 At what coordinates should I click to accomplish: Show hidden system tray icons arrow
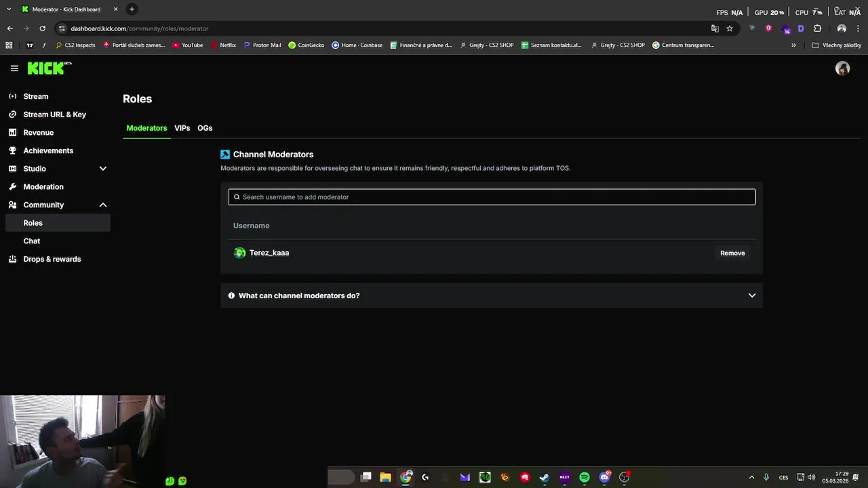751,477
